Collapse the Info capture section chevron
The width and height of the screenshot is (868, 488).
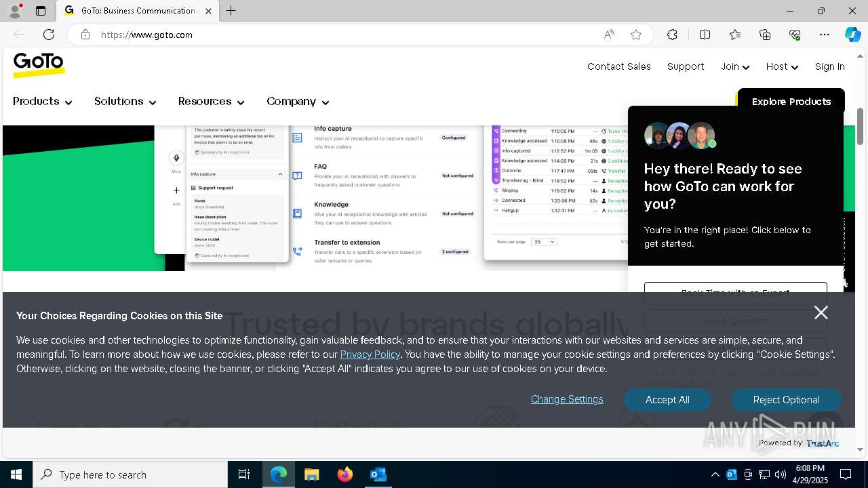[x=280, y=174]
